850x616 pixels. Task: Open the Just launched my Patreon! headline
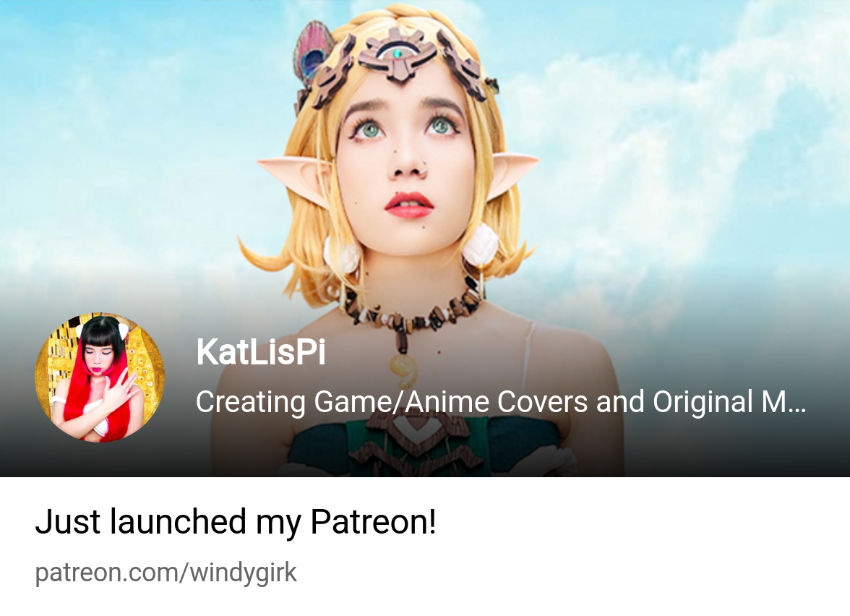pos(236,522)
